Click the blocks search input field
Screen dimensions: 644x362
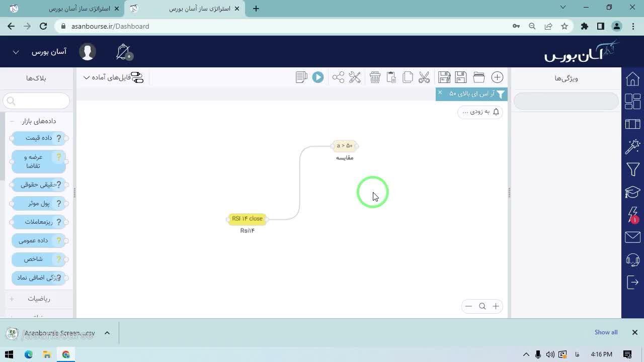[x=36, y=101]
